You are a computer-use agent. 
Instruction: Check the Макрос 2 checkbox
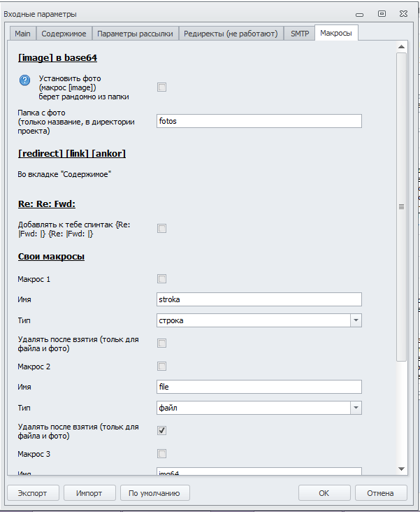pos(162,366)
